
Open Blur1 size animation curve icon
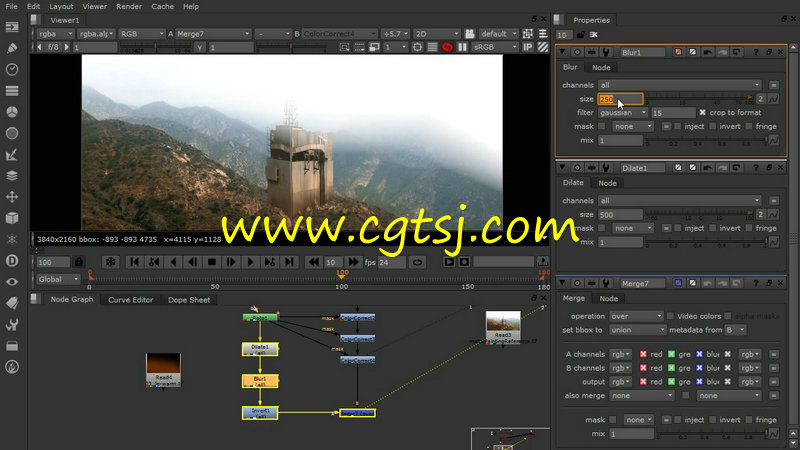[x=773, y=99]
